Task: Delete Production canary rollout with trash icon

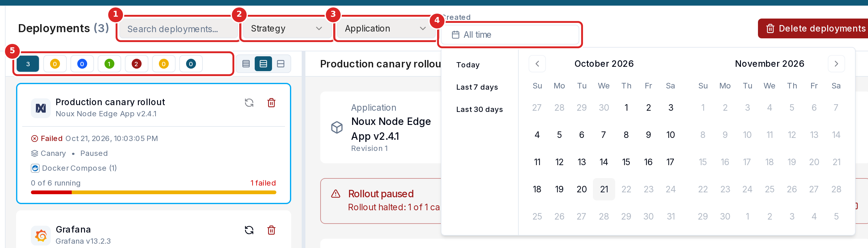Action: [271, 103]
